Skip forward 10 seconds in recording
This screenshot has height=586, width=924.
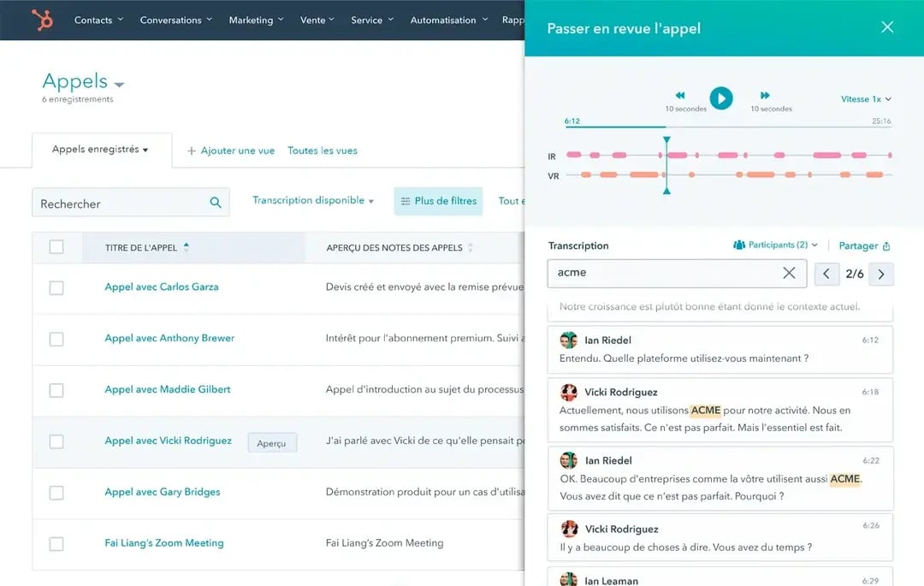[x=765, y=96]
